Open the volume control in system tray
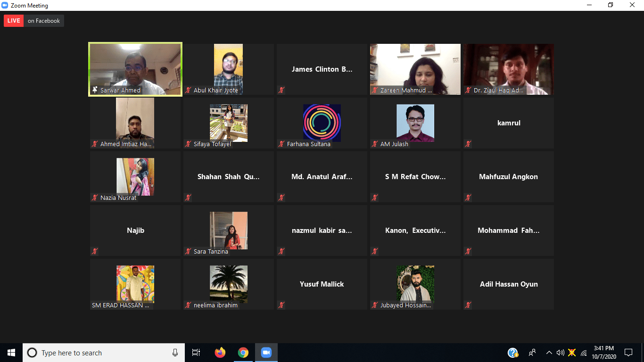The height and width of the screenshot is (362, 644). click(560, 353)
